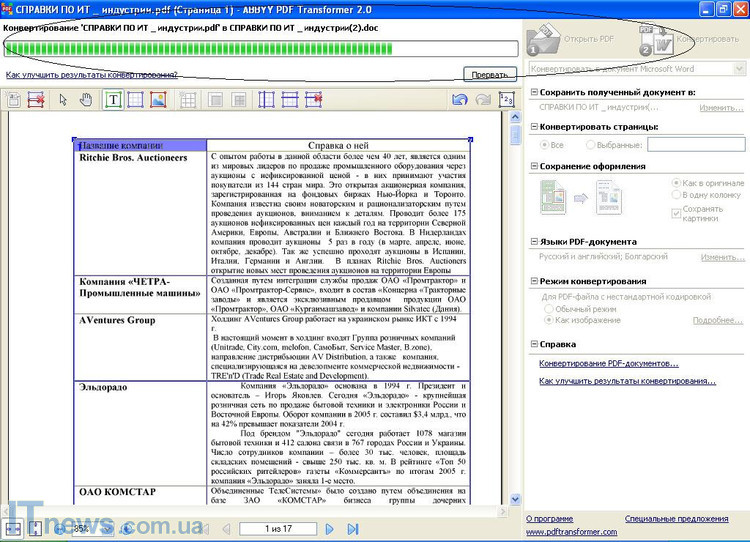Image resolution: width=750 pixels, height=542 pixels.
Task: Open Как улучшить результаты конвертирования help link
Action: (x=627, y=381)
